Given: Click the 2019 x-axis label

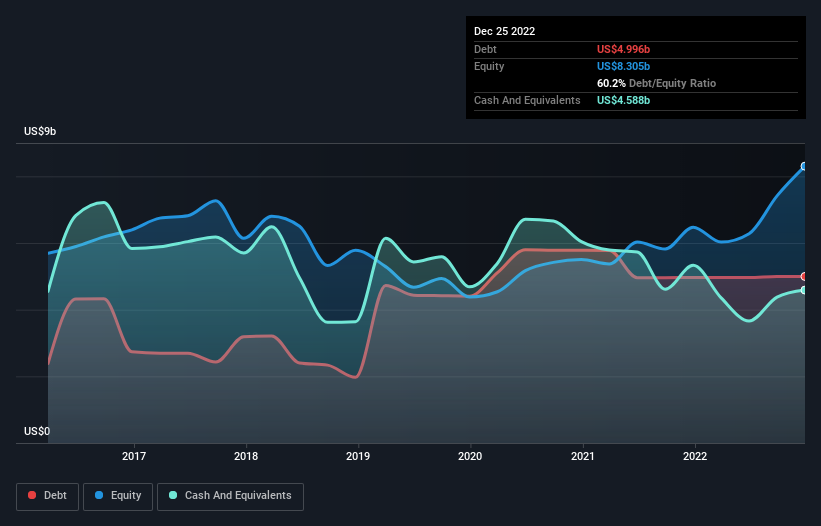Looking at the screenshot, I should tap(358, 456).
